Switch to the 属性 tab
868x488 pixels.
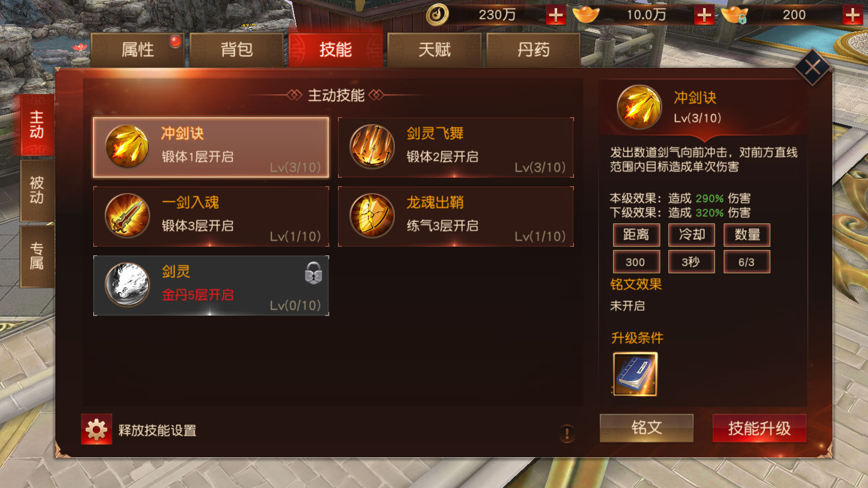tap(138, 50)
